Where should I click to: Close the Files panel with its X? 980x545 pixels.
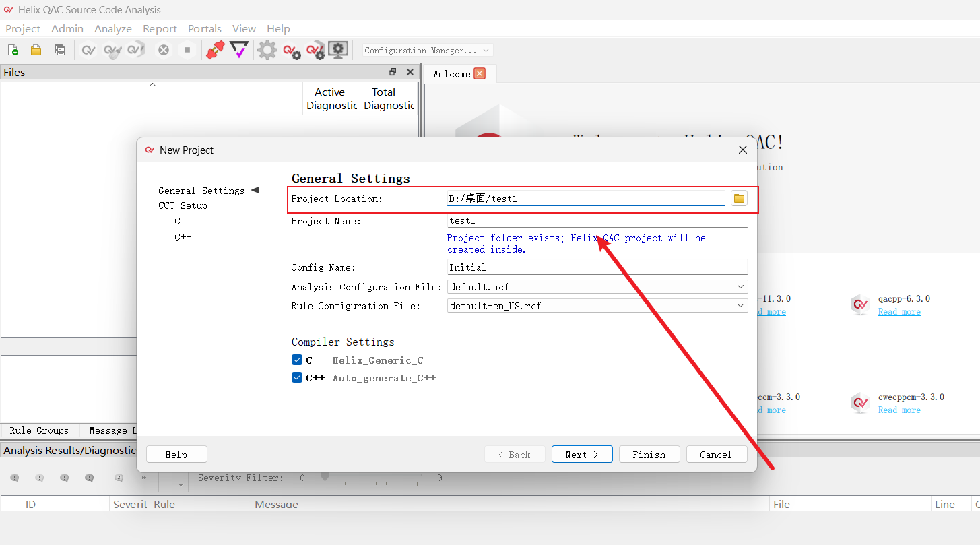click(410, 72)
